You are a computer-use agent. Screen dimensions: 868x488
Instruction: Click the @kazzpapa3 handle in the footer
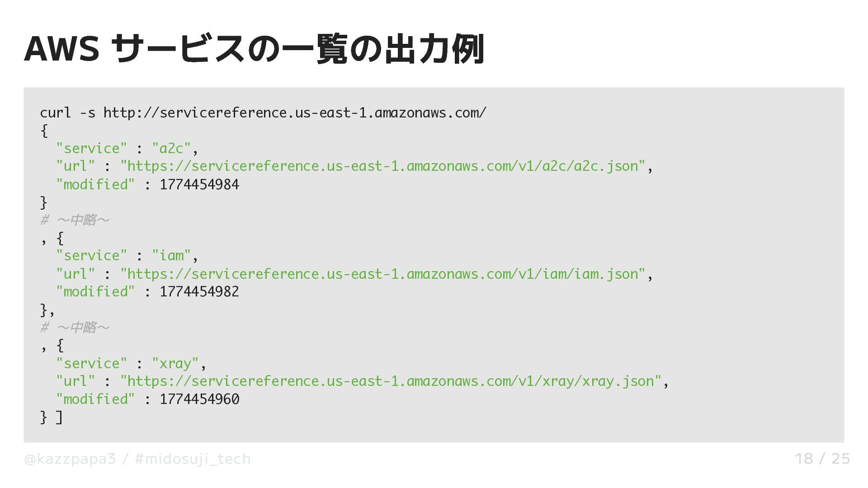70,459
